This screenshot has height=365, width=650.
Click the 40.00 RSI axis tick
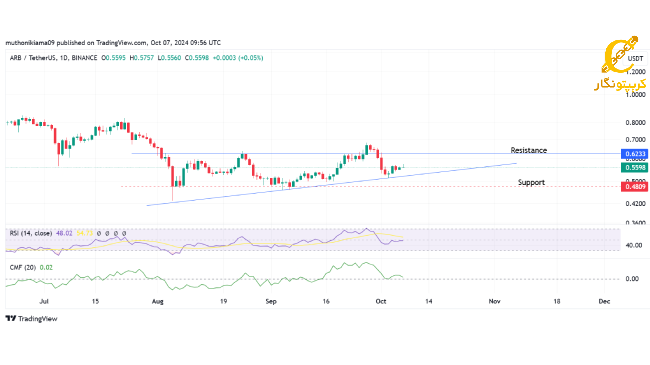tap(634, 246)
